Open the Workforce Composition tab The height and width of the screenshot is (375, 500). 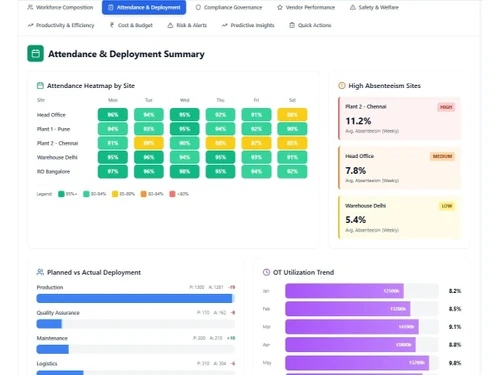click(x=60, y=7)
